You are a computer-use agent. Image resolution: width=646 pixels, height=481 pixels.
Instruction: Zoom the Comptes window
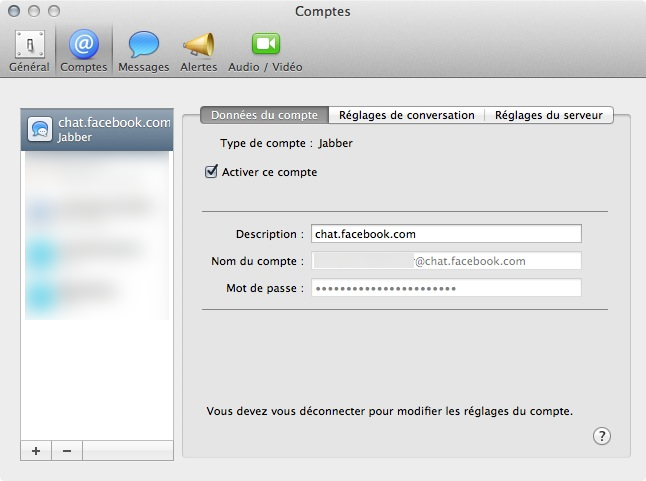click(x=54, y=11)
